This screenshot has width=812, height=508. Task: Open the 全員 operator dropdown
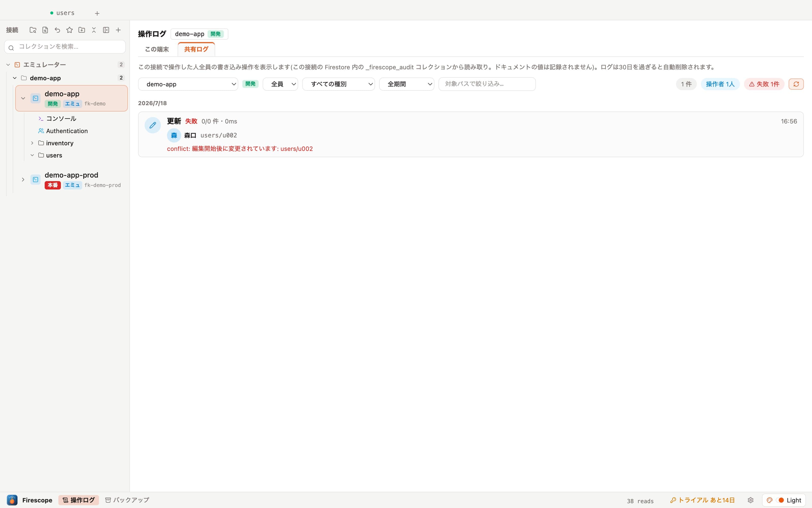[x=280, y=84]
